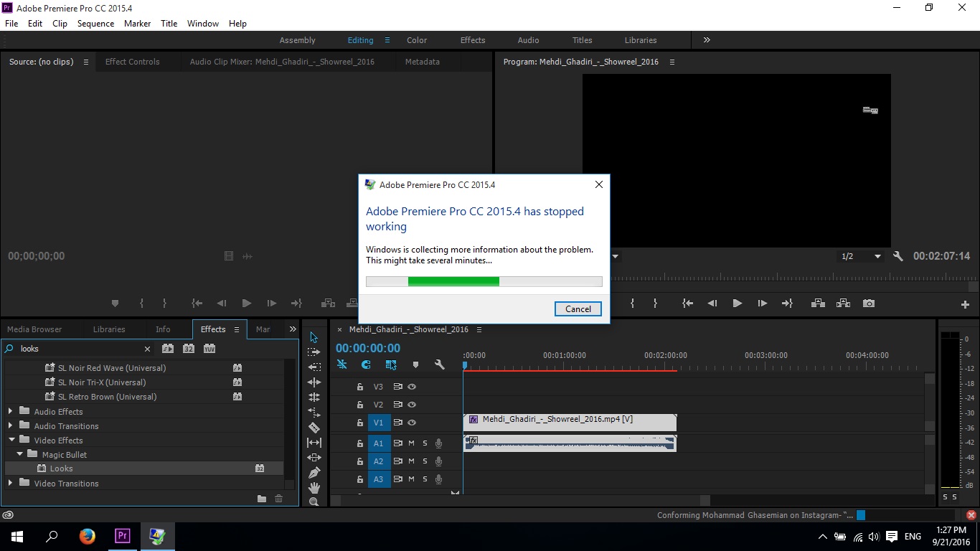Cancel the crash information dialog
The width and height of the screenshot is (980, 551).
[x=578, y=309]
